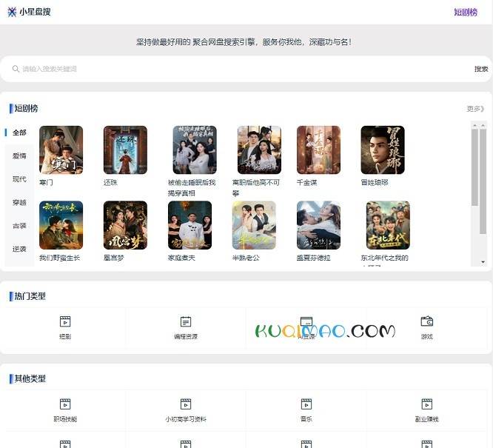Click the 搜索 button
The width and height of the screenshot is (493, 448).
[x=481, y=69]
